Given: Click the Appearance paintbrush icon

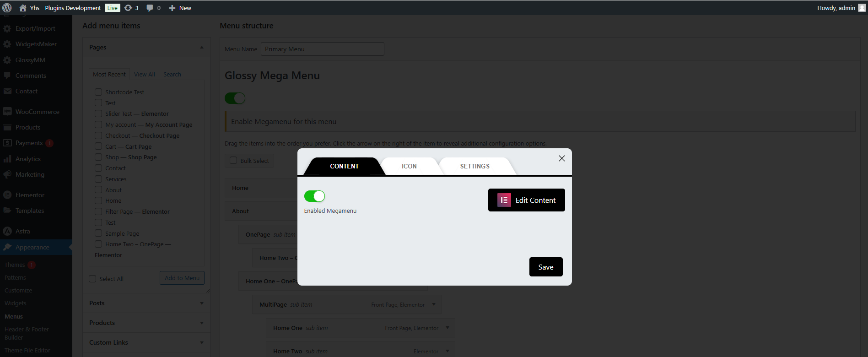Looking at the screenshot, I should 7,247.
